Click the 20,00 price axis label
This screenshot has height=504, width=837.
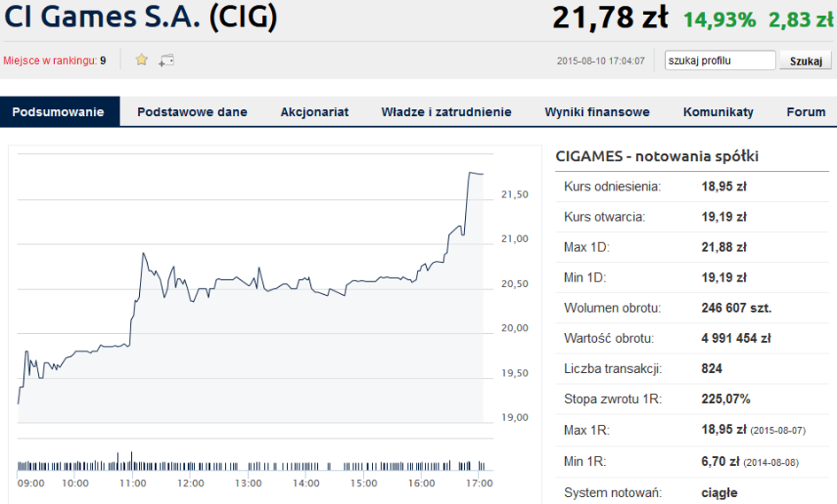tap(515, 329)
